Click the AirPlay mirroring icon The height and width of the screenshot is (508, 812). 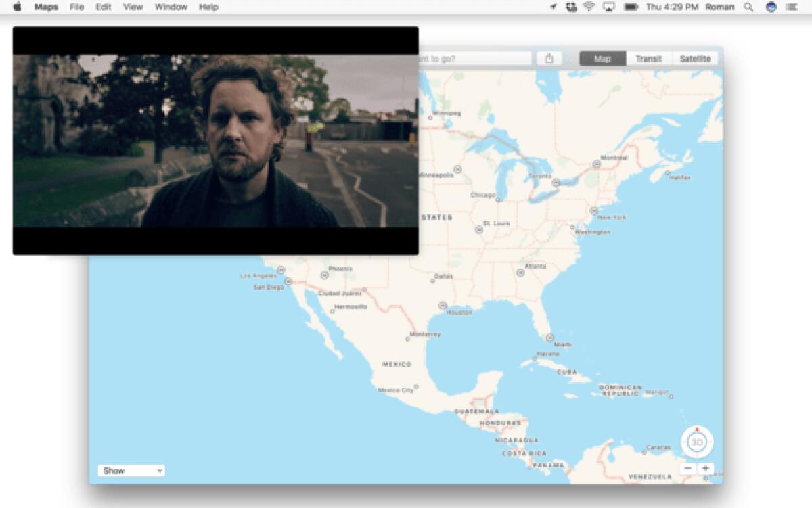(x=609, y=7)
